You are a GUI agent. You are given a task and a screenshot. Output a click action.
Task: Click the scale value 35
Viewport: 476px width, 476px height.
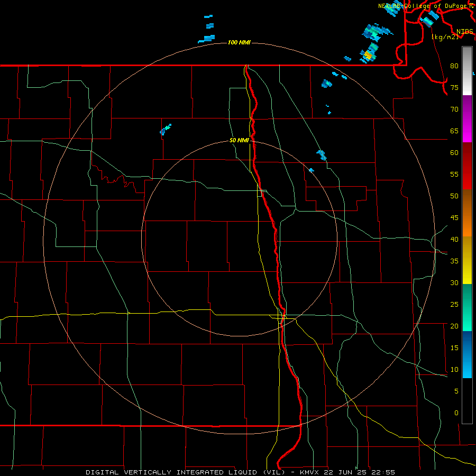454,261
